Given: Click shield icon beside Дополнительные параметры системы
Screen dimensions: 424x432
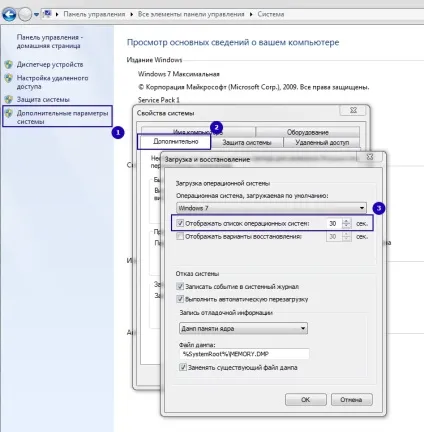Looking at the screenshot, I should point(9,113).
